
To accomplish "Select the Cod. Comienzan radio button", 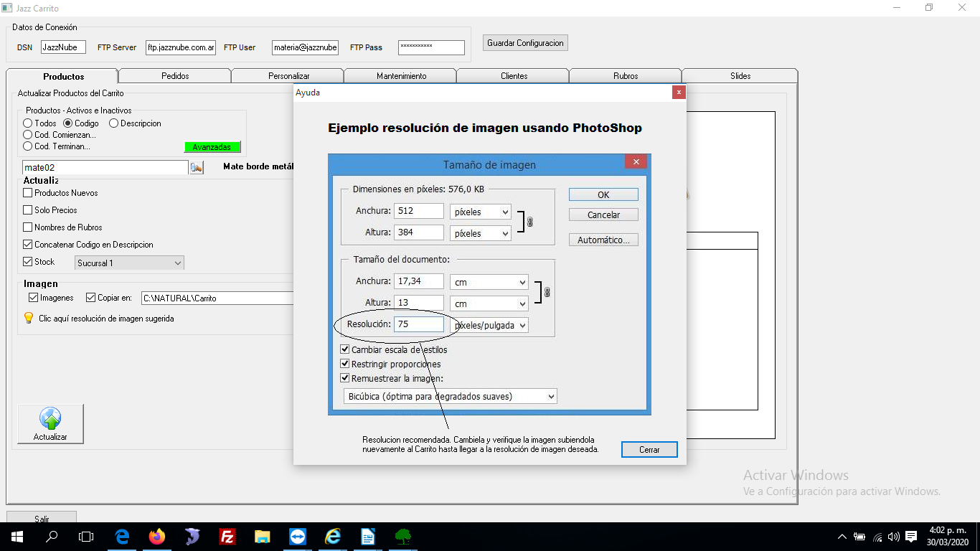I will (x=28, y=135).
